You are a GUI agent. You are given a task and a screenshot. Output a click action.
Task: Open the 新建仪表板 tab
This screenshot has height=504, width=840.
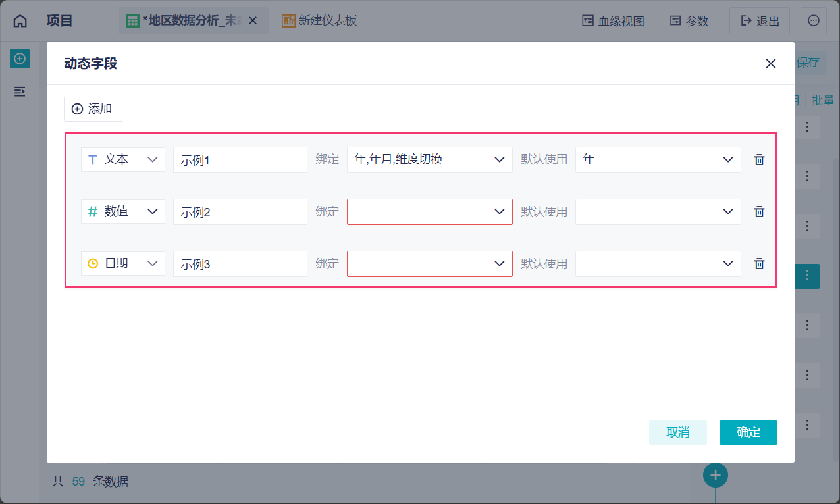tap(319, 20)
